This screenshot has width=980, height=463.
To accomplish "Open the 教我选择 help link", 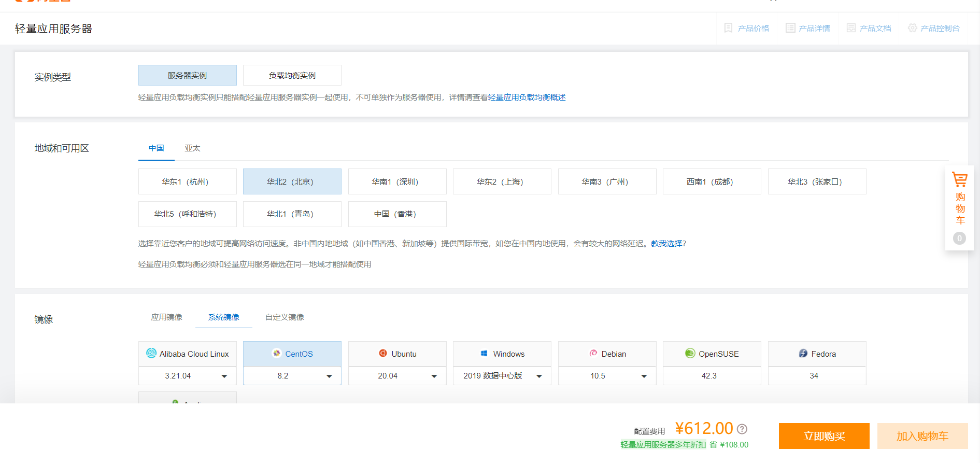I will point(666,244).
